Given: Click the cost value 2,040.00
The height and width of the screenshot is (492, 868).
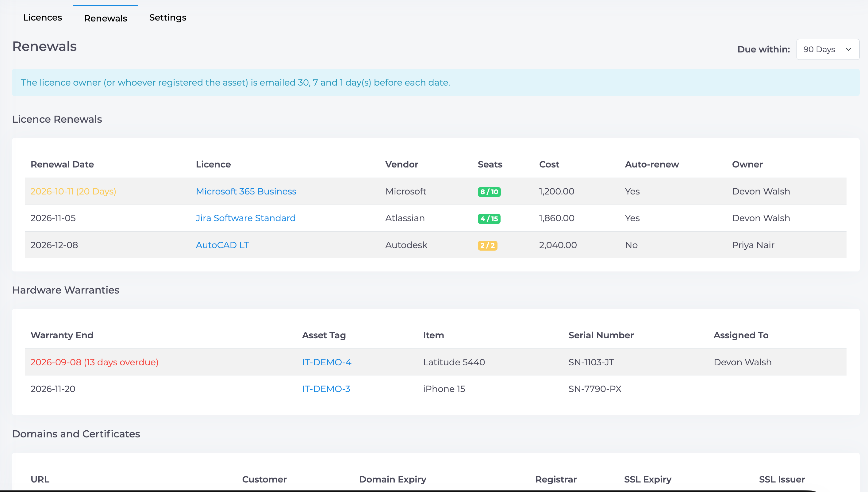Looking at the screenshot, I should coord(558,245).
